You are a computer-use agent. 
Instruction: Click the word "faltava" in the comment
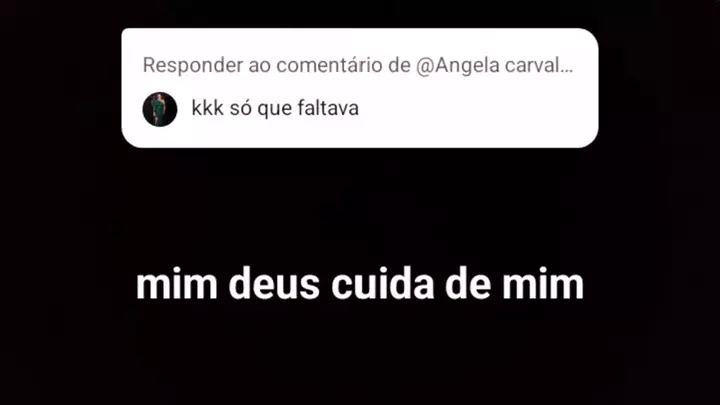point(328,108)
